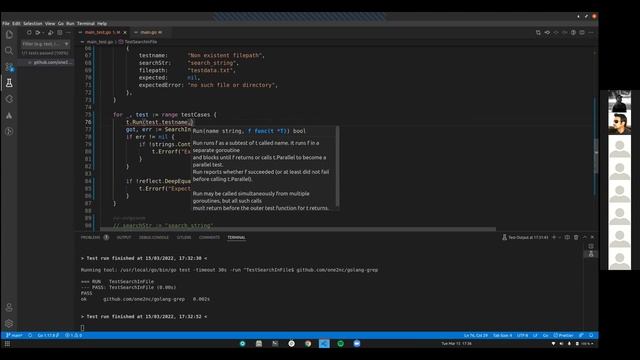This screenshot has width=640, height=360.
Task: Open the Selection menu
Action: (x=33, y=24)
